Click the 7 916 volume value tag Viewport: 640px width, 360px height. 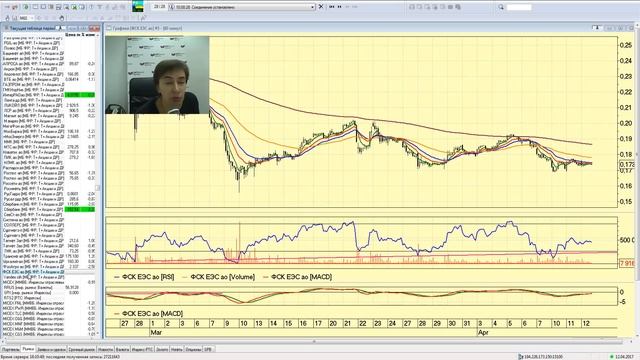[x=627, y=263]
